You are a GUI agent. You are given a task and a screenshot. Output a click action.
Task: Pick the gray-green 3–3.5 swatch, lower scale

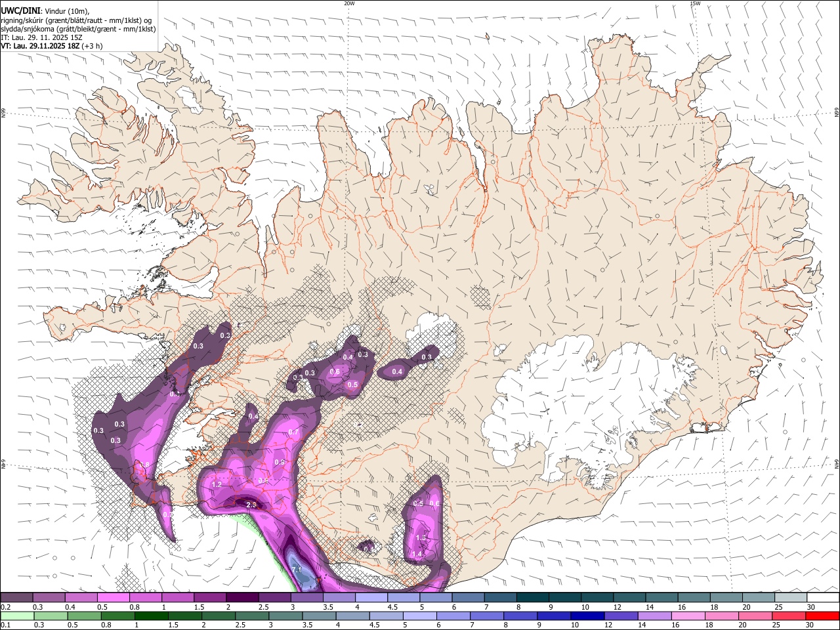click(x=285, y=616)
